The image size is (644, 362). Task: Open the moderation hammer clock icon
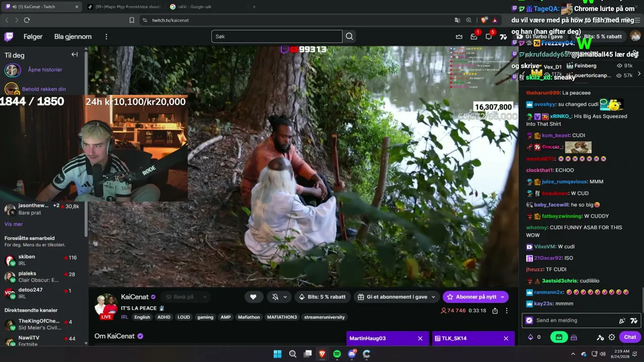click(x=600, y=337)
